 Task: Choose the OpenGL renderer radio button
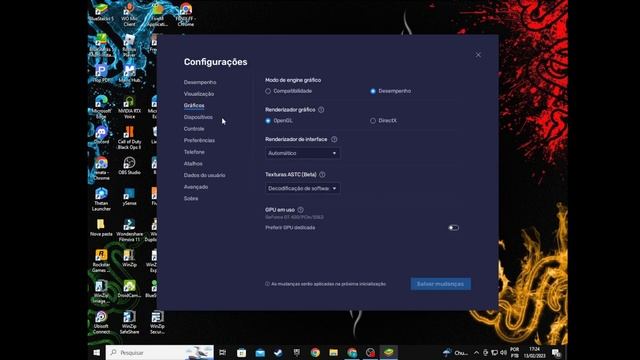coord(268,121)
